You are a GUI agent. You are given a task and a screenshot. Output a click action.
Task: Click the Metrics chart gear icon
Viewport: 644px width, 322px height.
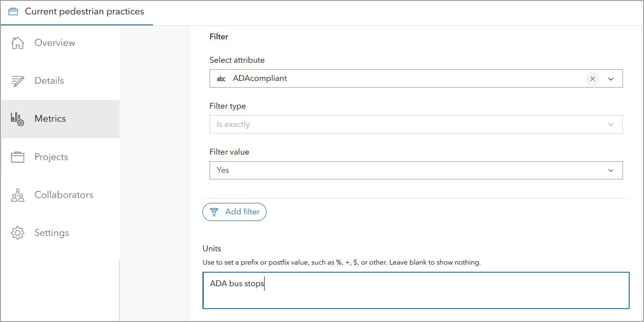click(x=18, y=119)
